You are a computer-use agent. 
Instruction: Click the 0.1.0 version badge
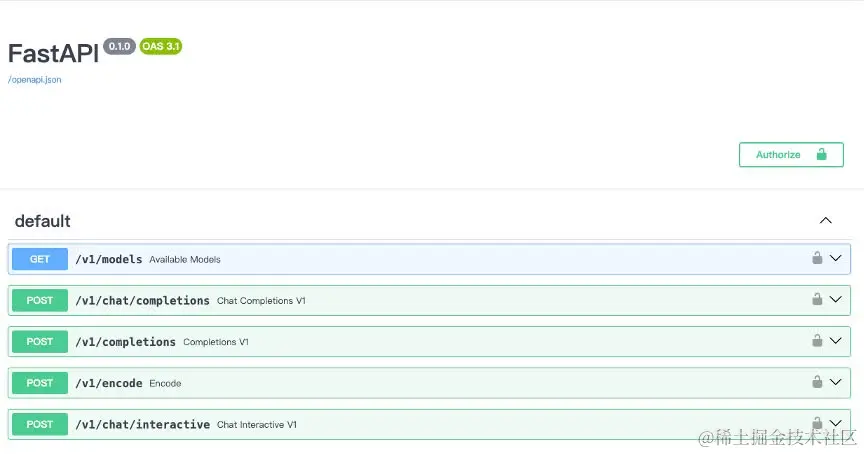[x=120, y=46]
